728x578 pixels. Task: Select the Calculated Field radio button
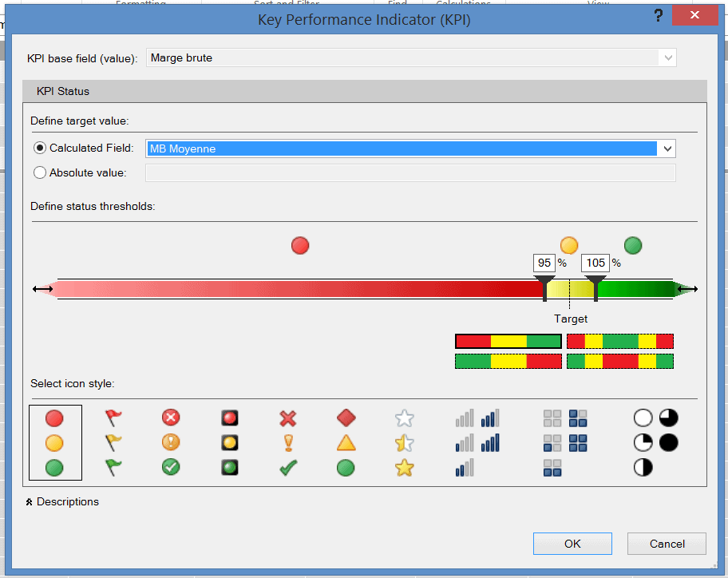(40, 148)
